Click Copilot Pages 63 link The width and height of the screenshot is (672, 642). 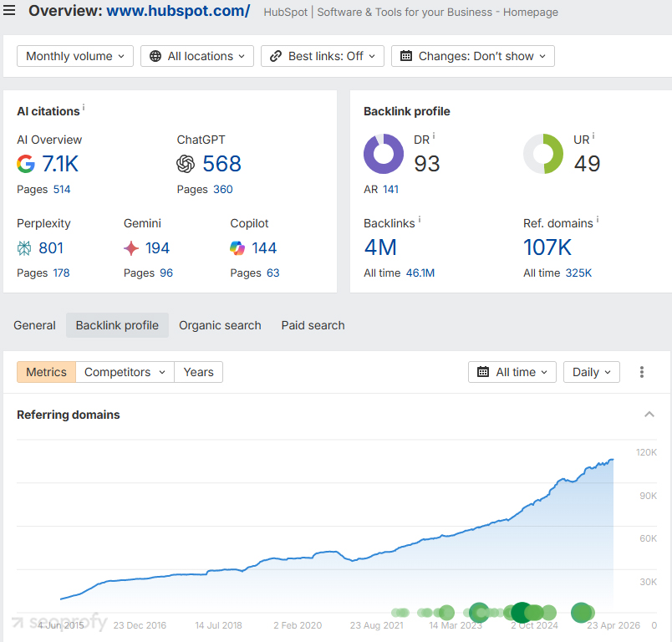pyautogui.click(x=273, y=273)
